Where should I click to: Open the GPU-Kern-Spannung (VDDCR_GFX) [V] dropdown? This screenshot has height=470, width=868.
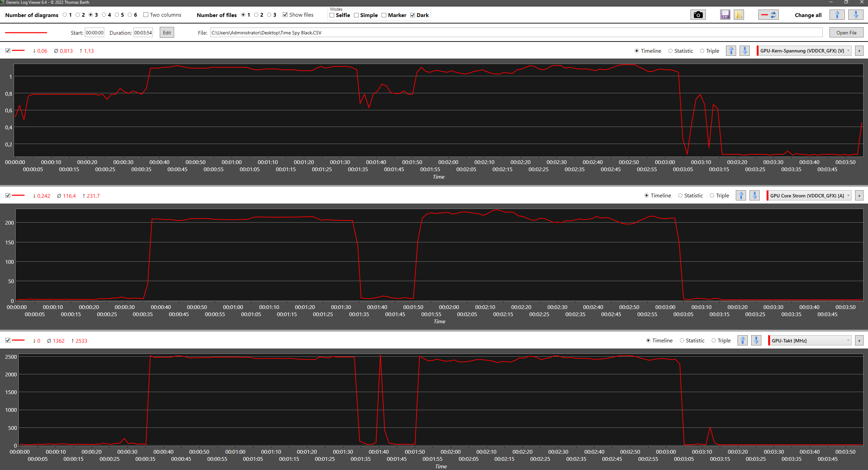[x=804, y=51]
